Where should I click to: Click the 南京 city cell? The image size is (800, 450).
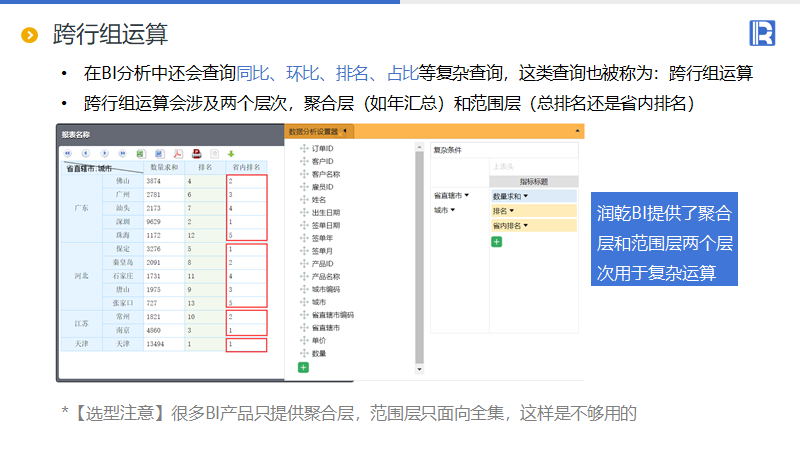coord(122,330)
